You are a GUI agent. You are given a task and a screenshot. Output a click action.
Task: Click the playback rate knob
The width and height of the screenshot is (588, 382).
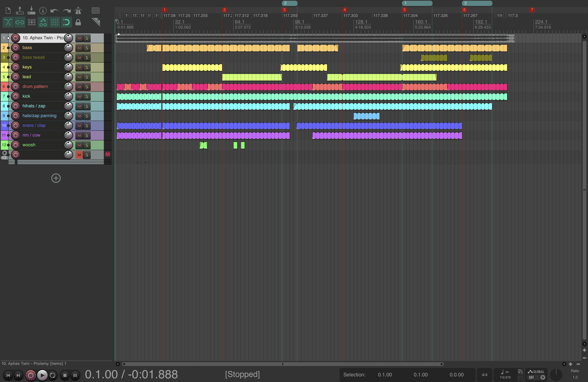coord(556,375)
